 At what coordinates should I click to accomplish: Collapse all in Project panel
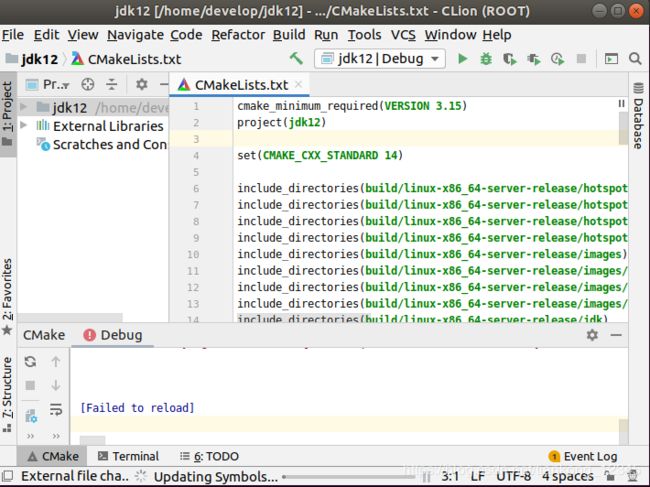[x=112, y=85]
